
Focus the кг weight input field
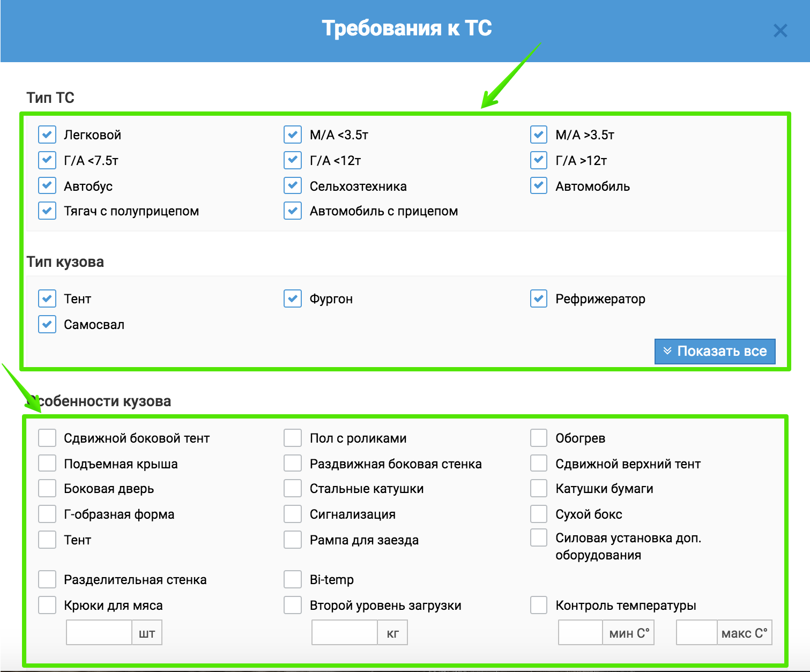[x=345, y=633]
